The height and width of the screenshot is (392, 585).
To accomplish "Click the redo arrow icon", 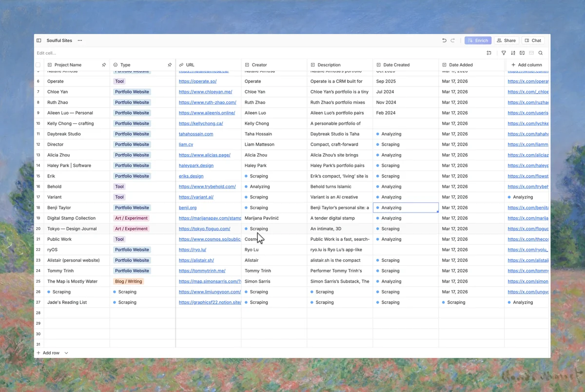I will pyautogui.click(x=453, y=40).
